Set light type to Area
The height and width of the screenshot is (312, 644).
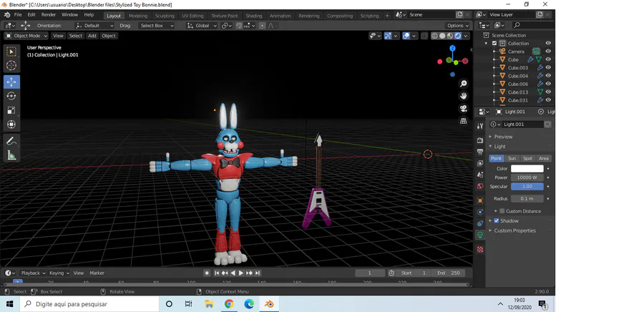click(x=543, y=158)
